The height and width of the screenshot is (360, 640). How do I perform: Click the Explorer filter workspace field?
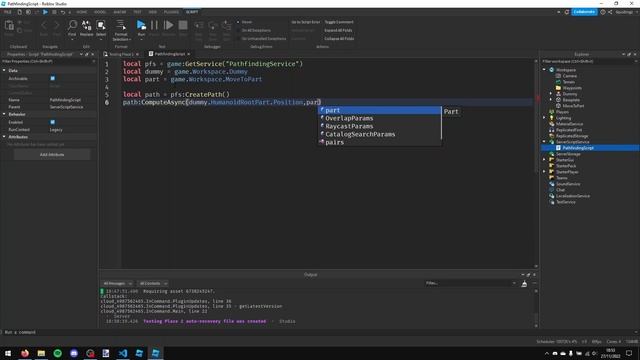589,61
